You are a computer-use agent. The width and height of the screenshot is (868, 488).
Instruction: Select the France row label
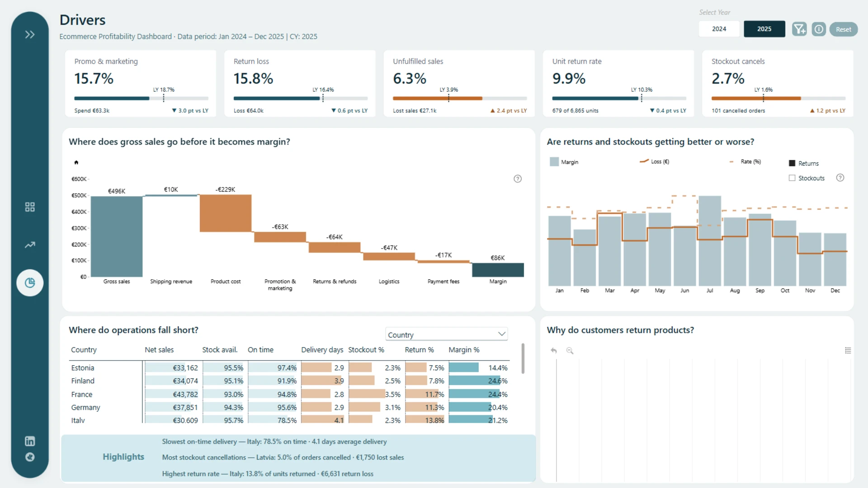[x=82, y=394]
